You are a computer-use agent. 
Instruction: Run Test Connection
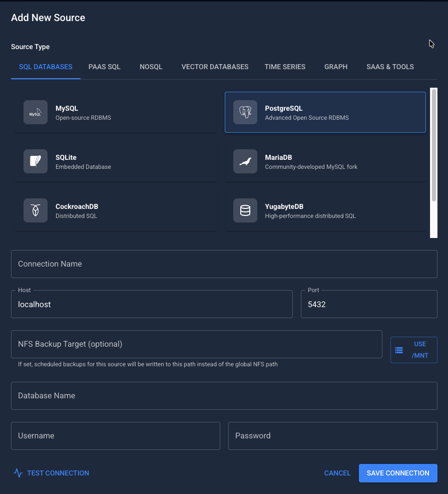click(52, 473)
